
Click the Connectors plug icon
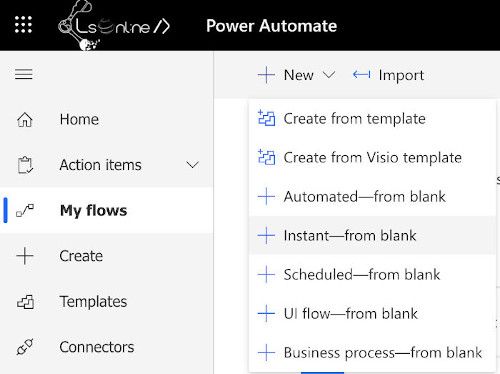[x=25, y=347]
